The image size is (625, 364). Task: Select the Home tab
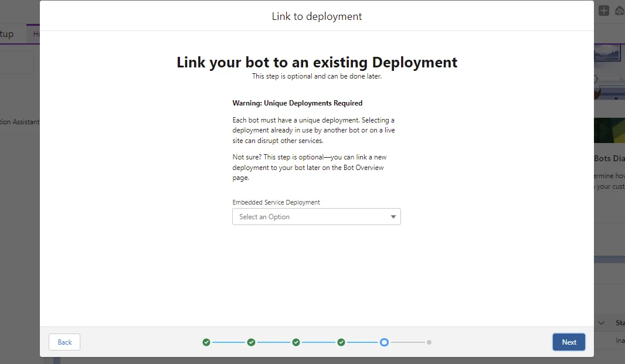[x=38, y=33]
